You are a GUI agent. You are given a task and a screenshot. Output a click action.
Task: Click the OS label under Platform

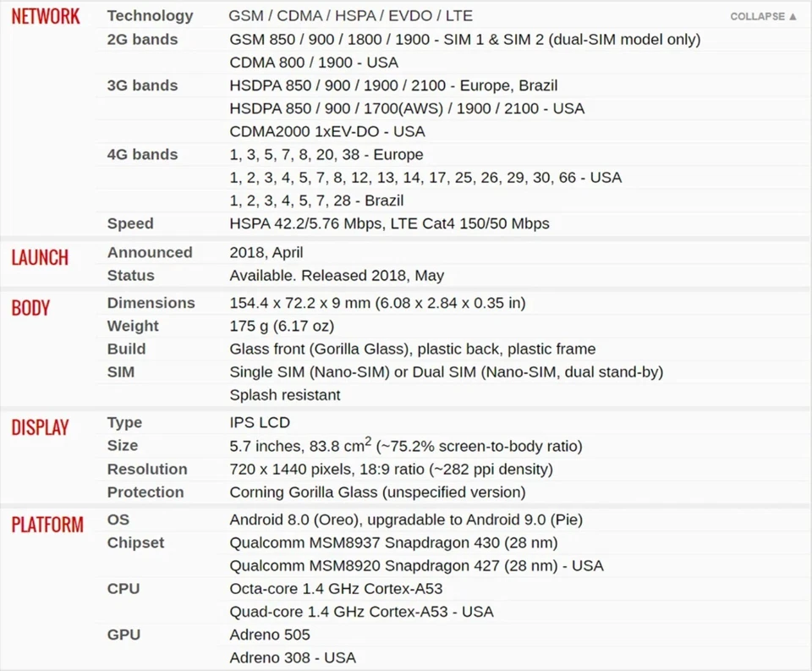tap(118, 520)
